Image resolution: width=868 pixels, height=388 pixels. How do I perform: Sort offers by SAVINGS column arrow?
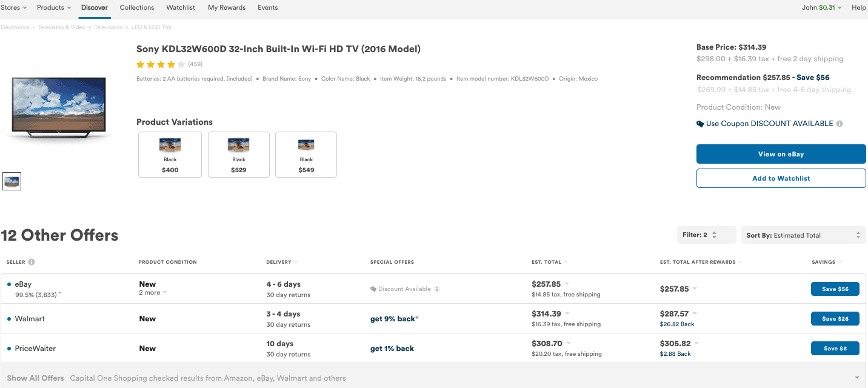pyautogui.click(x=840, y=262)
